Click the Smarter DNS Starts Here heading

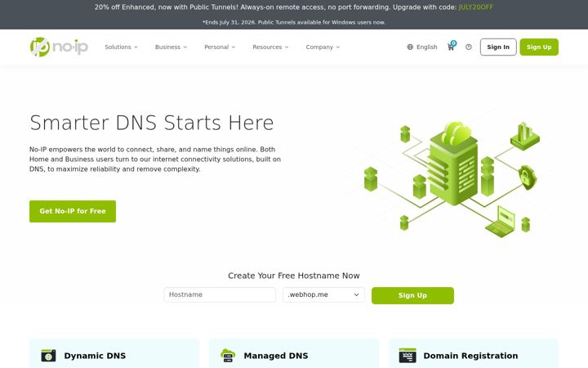[x=152, y=123]
